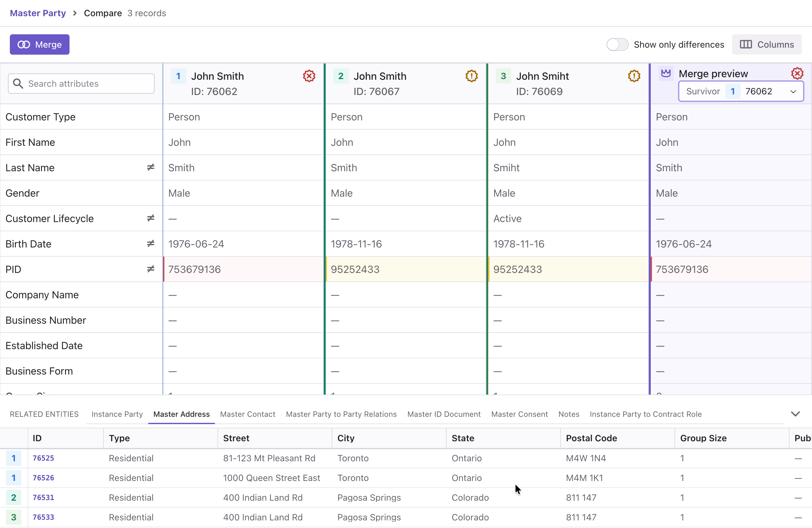Select the Master Address tab
Viewport: 812px width, 528px height.
pos(181,414)
